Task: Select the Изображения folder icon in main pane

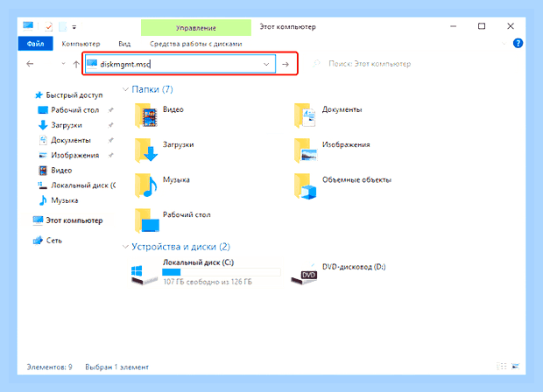Action: pos(305,150)
